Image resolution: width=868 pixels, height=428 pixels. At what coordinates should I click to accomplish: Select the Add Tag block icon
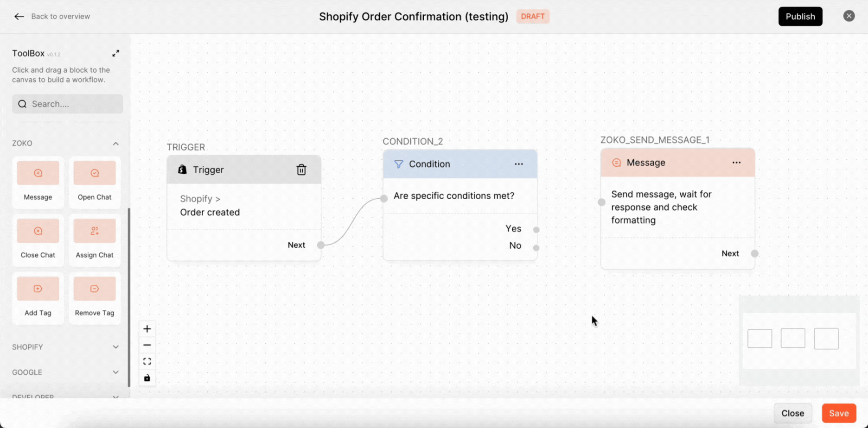coord(38,289)
